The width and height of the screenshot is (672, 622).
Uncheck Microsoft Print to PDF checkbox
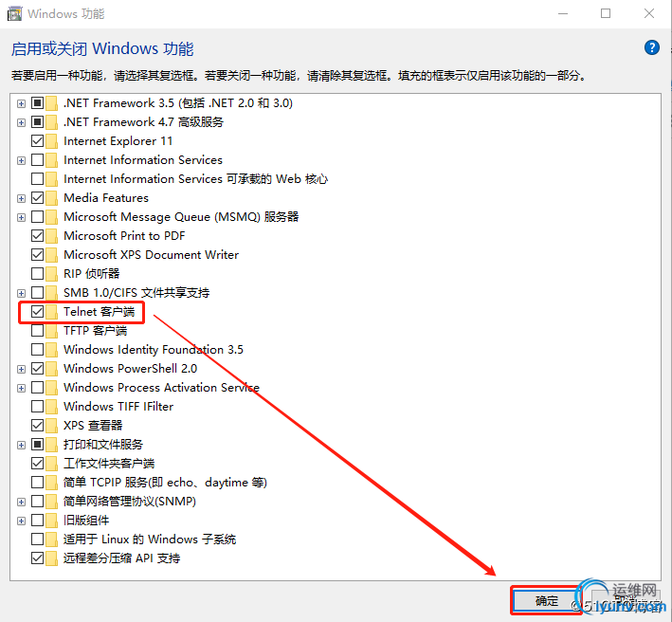coord(37,236)
